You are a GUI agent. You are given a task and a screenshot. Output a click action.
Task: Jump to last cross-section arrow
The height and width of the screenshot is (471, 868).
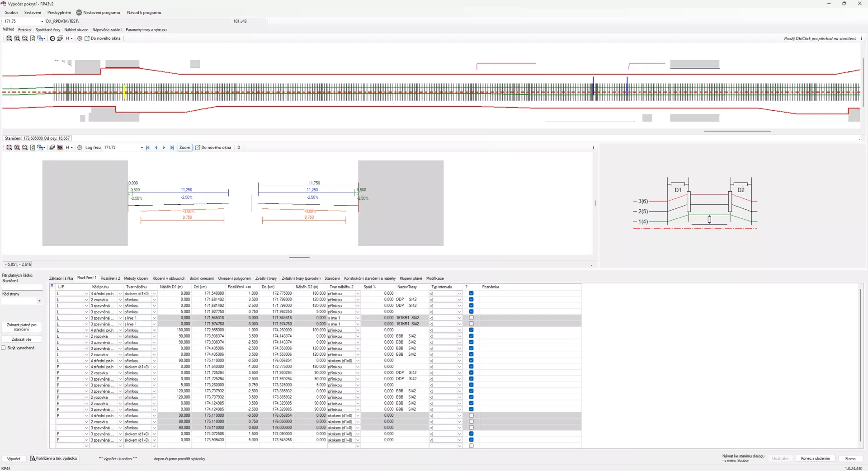(x=172, y=147)
